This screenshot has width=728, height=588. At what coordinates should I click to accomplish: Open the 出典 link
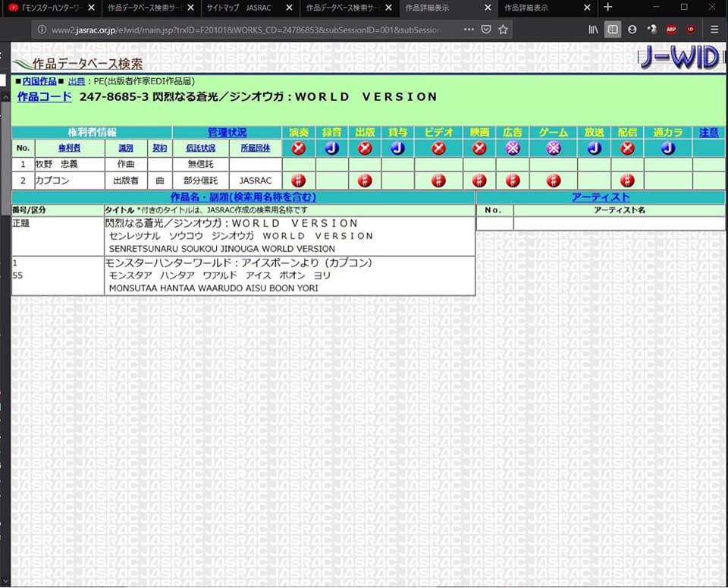pos(77,81)
